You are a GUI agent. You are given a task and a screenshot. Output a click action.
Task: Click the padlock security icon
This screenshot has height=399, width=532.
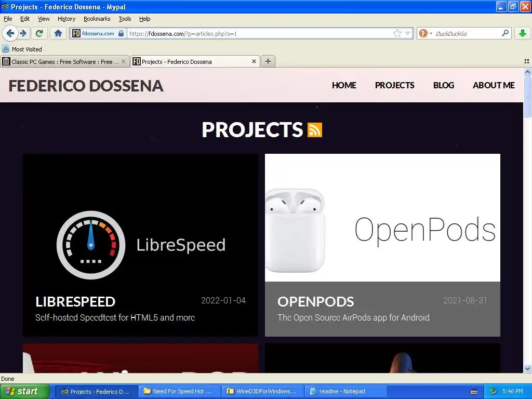[x=121, y=33]
